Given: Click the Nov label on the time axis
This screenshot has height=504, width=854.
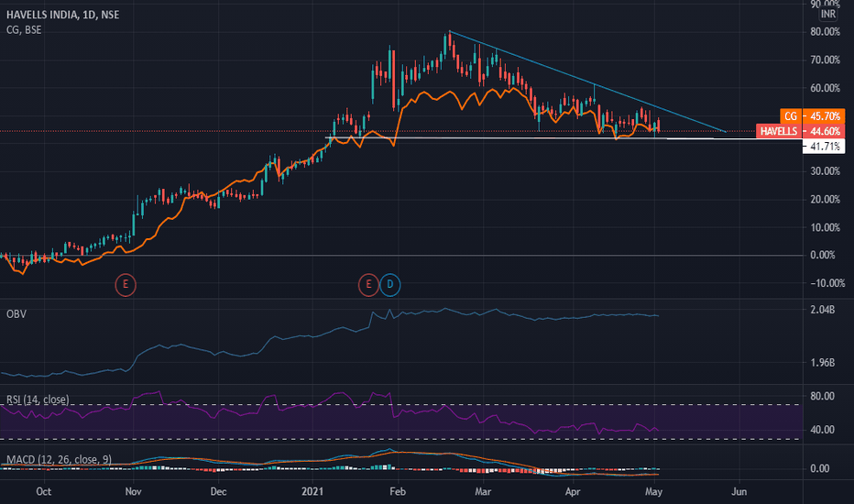Looking at the screenshot, I should pyautogui.click(x=134, y=491).
